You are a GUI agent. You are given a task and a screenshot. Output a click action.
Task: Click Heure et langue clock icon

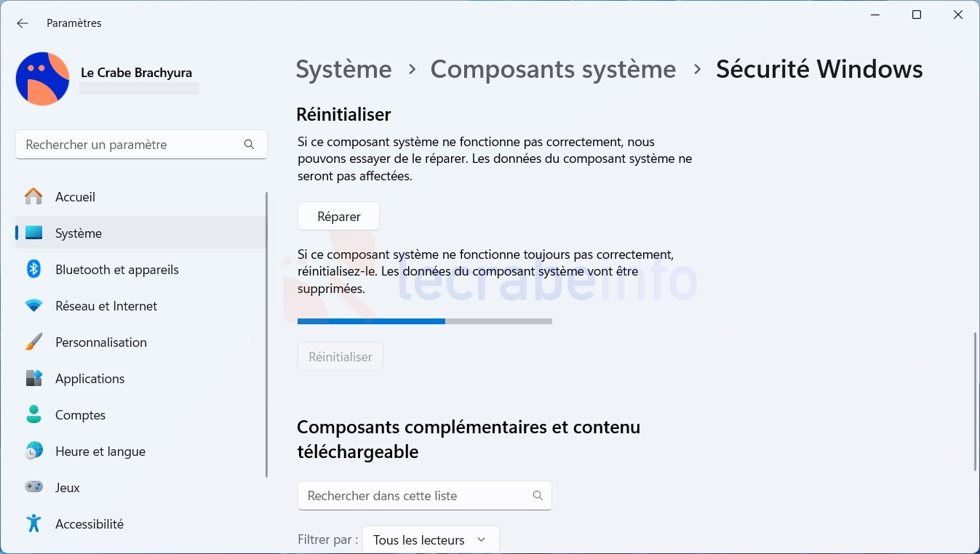(33, 451)
